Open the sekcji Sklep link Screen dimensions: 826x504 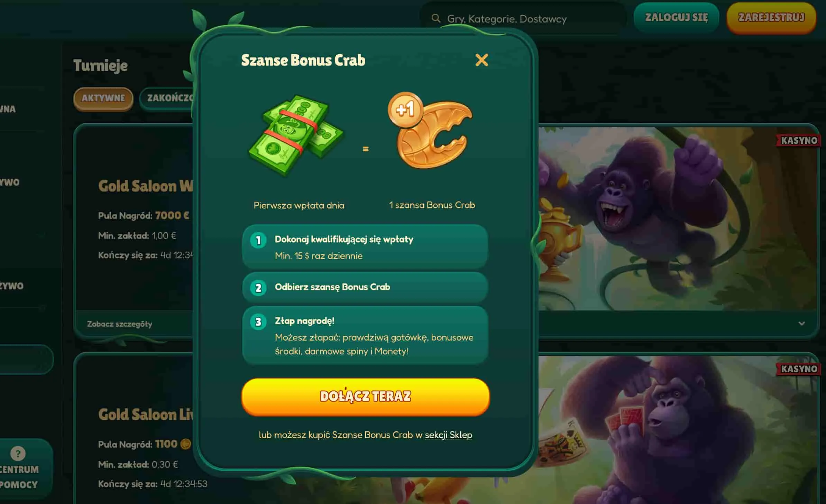pos(448,435)
